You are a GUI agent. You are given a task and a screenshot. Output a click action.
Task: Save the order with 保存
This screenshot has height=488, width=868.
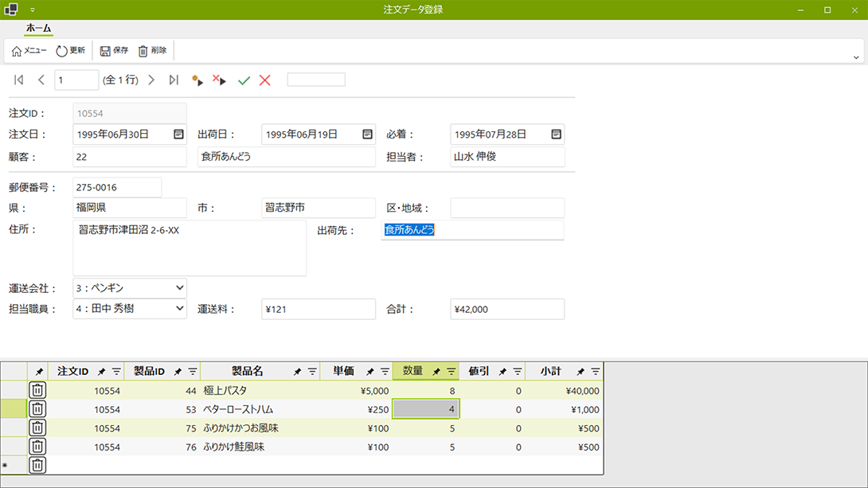click(114, 50)
